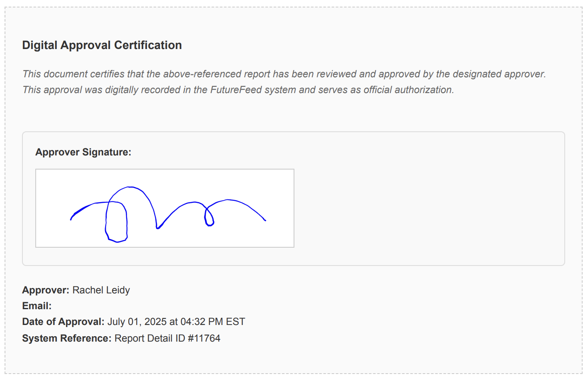This screenshot has height=379, width=588.
Task: Click the italic certification statement first line
Action: tap(284, 74)
